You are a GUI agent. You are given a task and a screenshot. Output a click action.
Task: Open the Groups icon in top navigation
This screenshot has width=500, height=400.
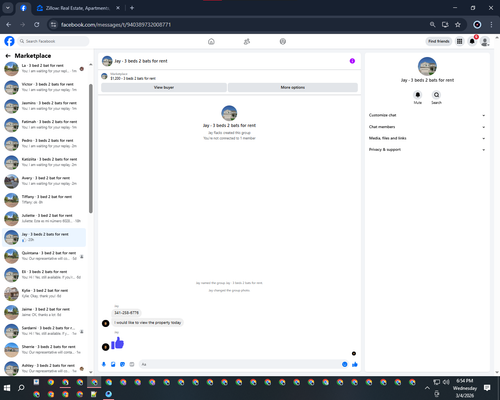[x=283, y=41]
